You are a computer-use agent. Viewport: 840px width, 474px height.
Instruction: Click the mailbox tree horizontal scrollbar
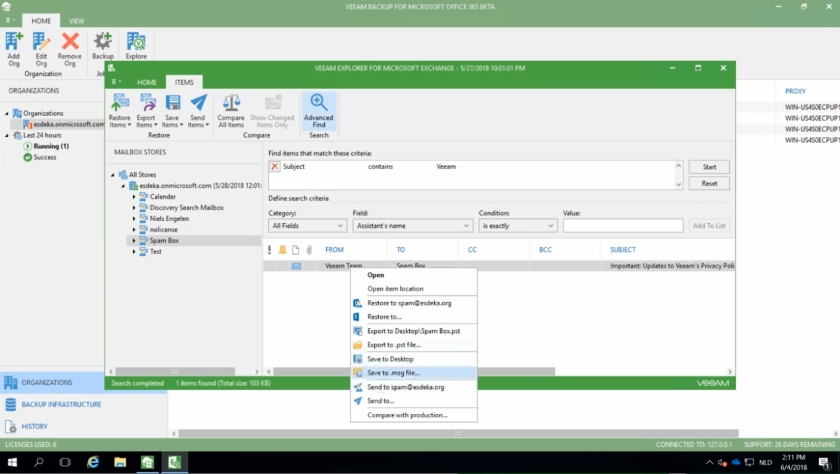tap(175, 372)
